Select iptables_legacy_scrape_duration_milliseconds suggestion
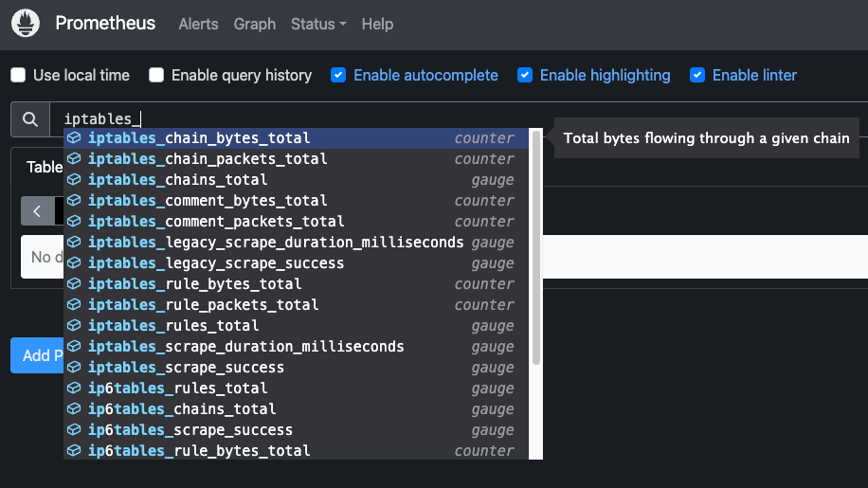868x488 pixels. coord(297,243)
